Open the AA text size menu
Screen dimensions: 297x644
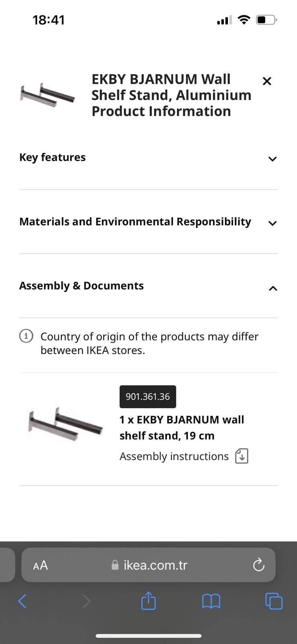click(x=40, y=565)
